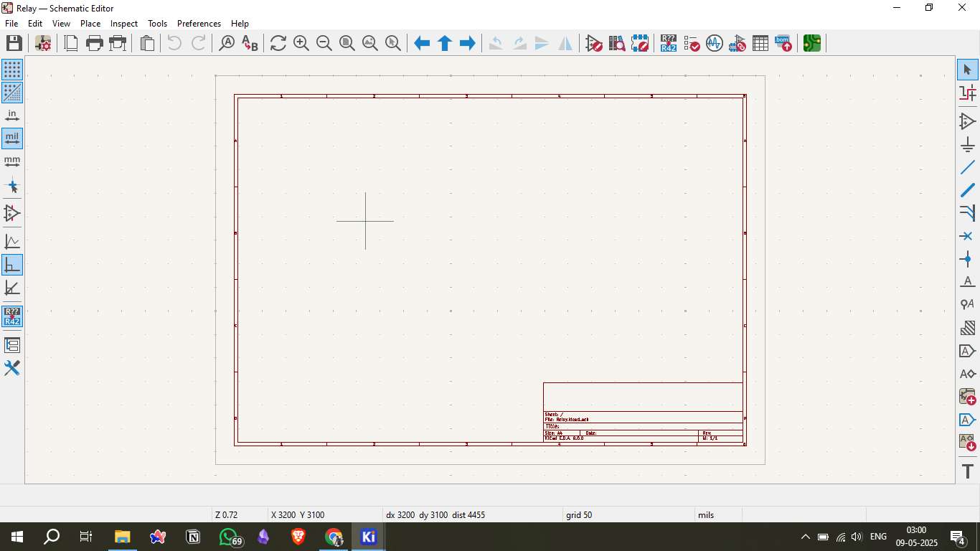
Task: Pick the Place Power Symbol tool
Action: pyautogui.click(x=968, y=144)
